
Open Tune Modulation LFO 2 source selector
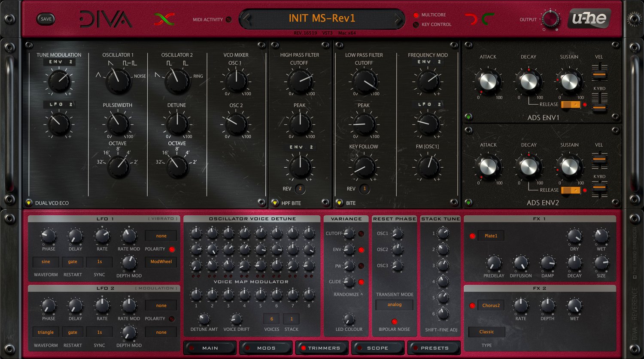59,104
